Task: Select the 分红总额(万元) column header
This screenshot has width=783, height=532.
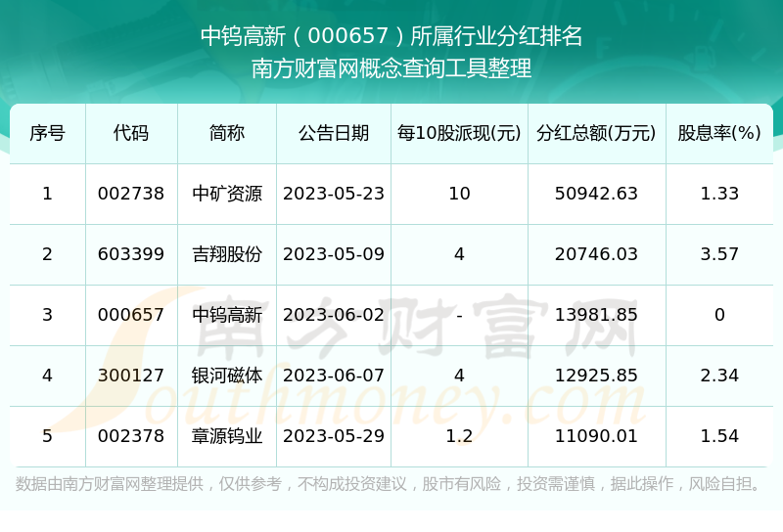Action: tap(596, 133)
